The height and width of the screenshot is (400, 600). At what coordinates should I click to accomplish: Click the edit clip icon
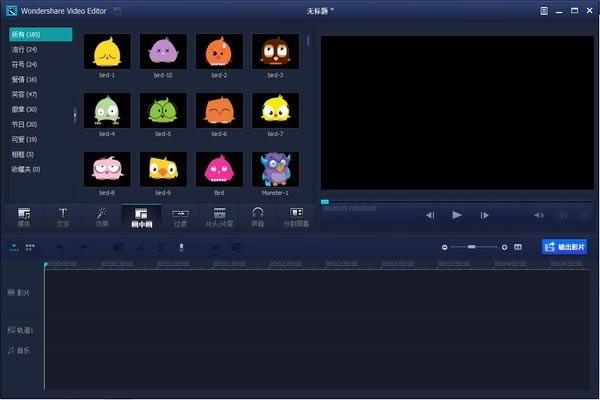pyautogui.click(x=118, y=247)
